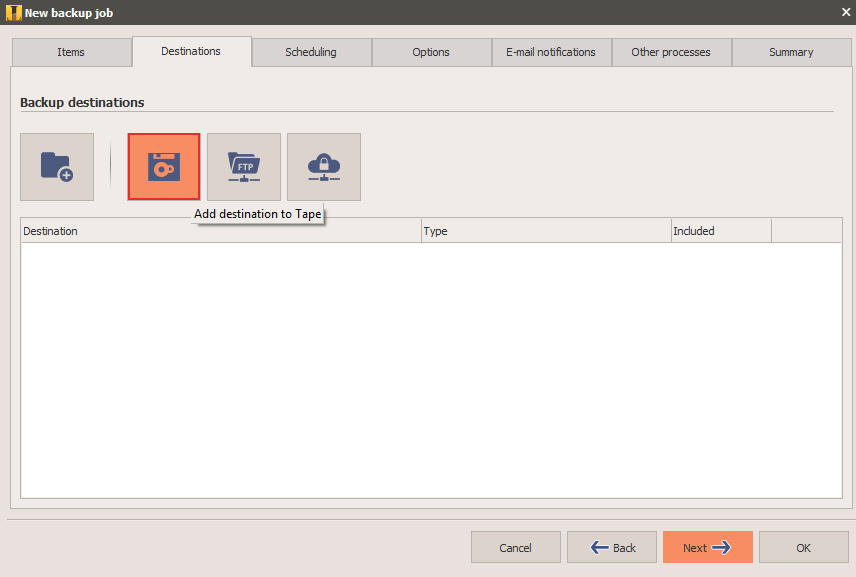Go Back to the previous step
This screenshot has height=577, width=856.
[611, 547]
